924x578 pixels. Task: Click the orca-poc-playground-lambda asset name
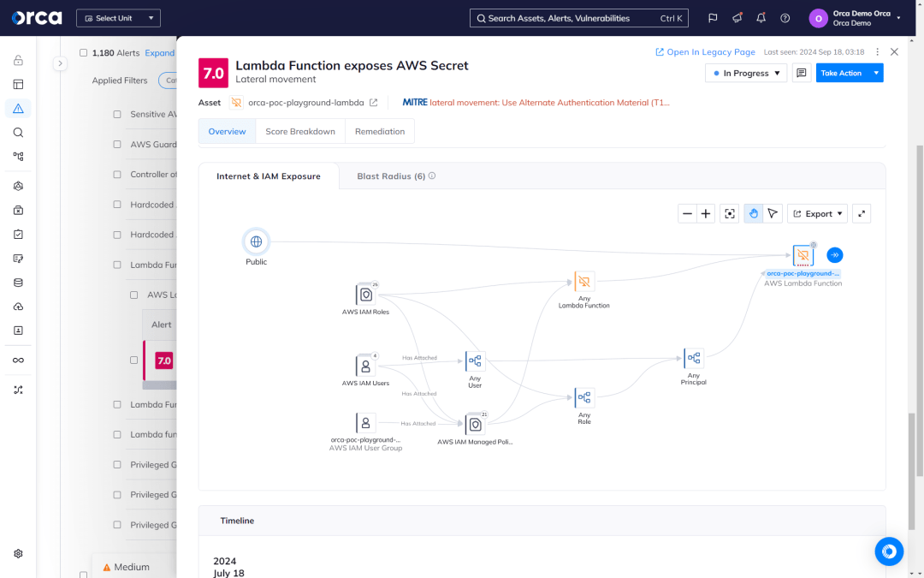pos(305,103)
